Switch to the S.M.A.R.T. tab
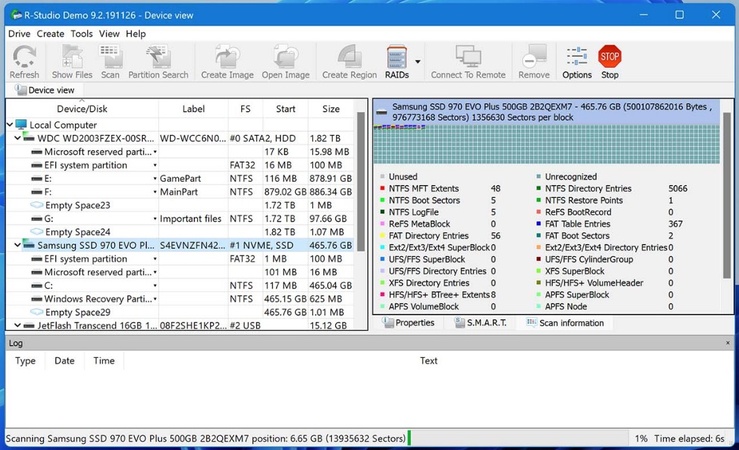 (x=481, y=323)
